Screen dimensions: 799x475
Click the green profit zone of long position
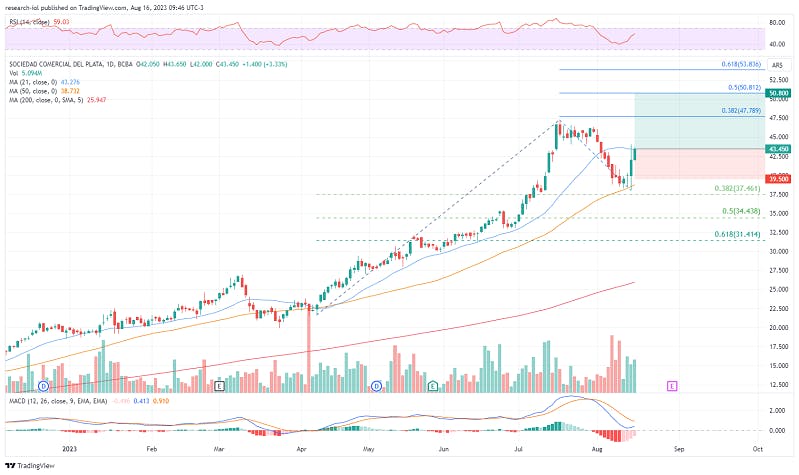tap(699, 121)
